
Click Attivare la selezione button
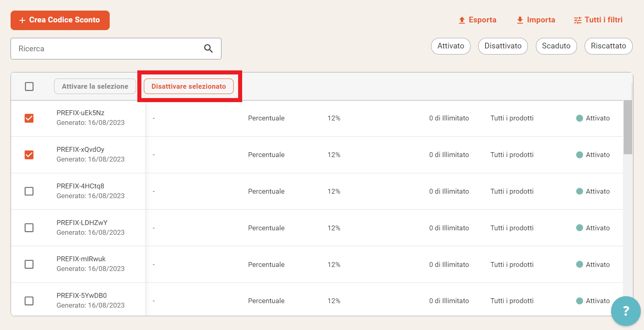point(95,86)
